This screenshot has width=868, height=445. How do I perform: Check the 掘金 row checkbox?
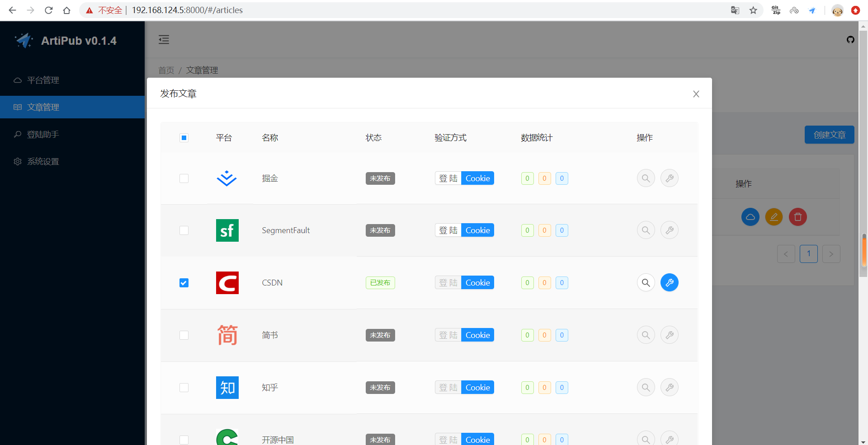184,178
